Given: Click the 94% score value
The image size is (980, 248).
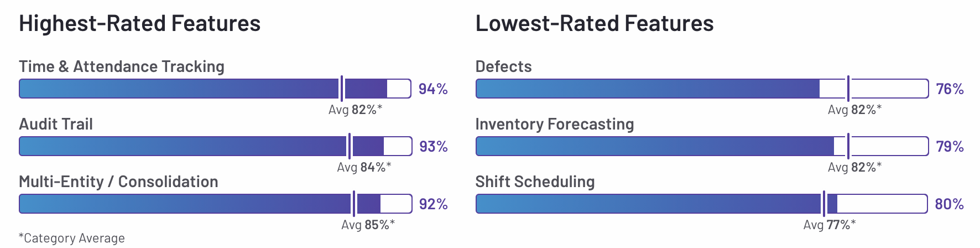Looking at the screenshot, I should (x=433, y=89).
